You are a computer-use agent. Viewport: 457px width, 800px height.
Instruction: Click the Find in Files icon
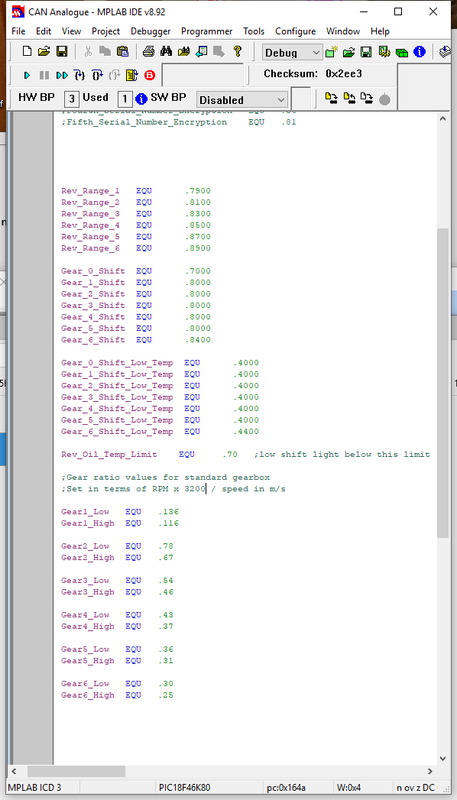click(x=184, y=52)
